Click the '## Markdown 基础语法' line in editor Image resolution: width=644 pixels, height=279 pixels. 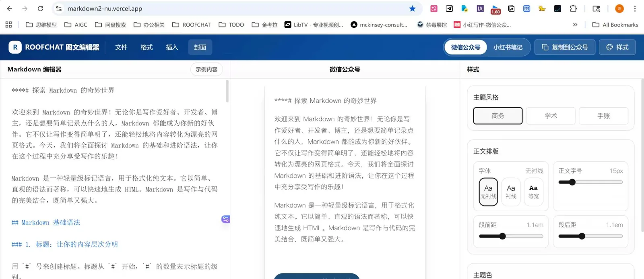pos(46,222)
